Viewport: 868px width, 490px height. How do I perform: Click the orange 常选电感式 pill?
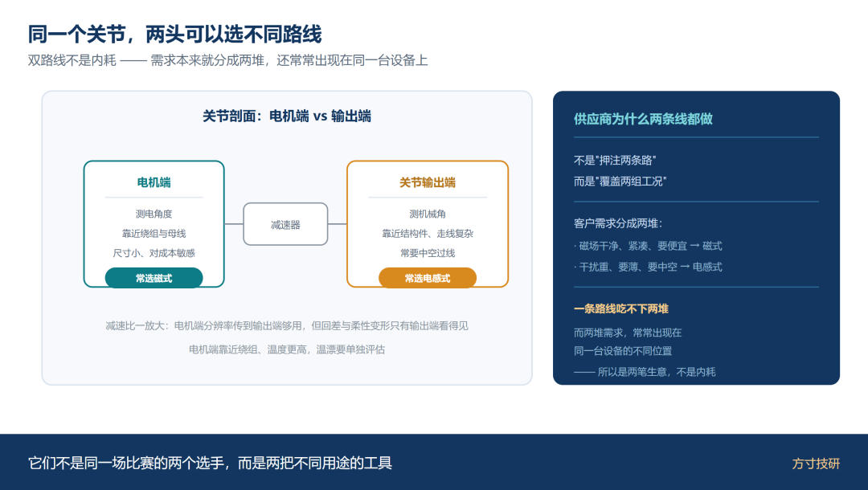tap(428, 278)
